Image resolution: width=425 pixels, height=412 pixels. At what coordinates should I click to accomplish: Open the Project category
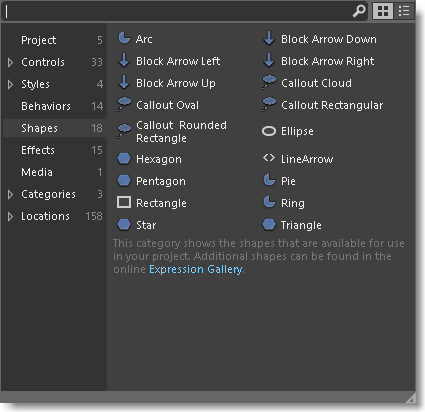click(55, 40)
